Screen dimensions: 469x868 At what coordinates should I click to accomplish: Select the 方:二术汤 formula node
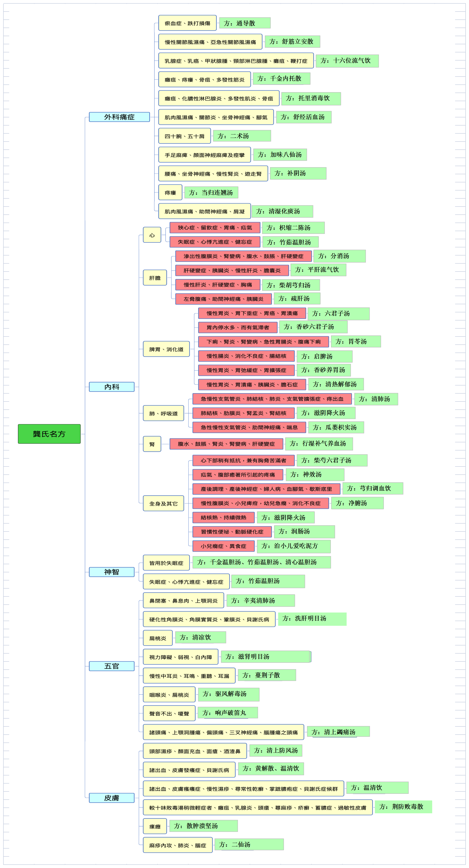tap(242, 136)
